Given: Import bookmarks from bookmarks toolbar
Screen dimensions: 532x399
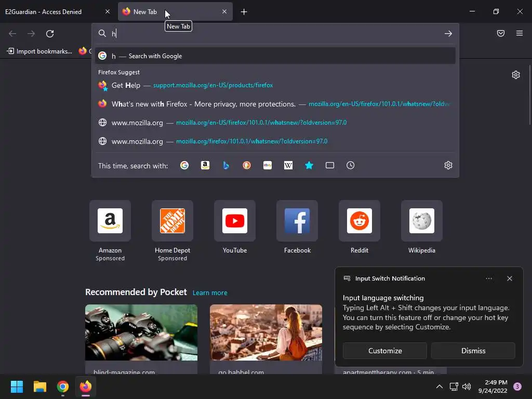Looking at the screenshot, I should [x=39, y=51].
